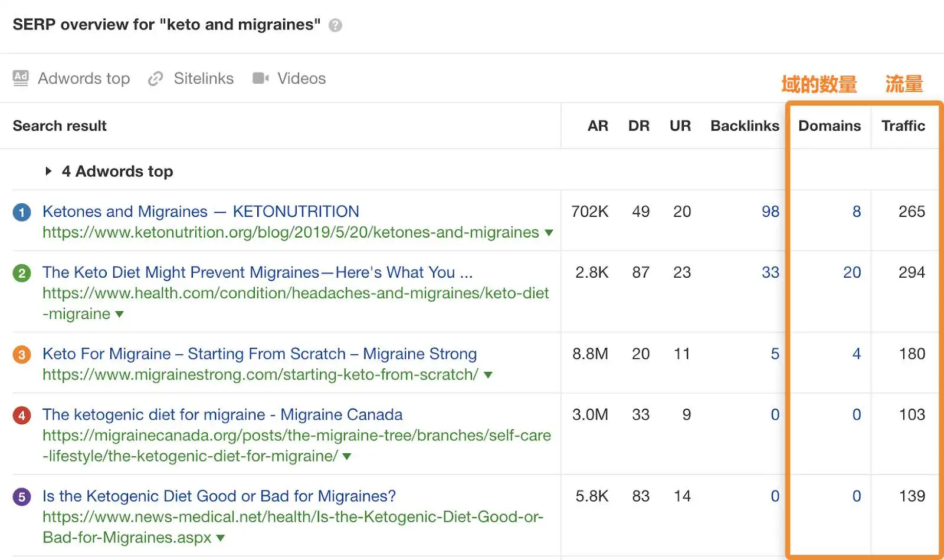Click the Videos camera icon
The image size is (944, 560).
(260, 78)
